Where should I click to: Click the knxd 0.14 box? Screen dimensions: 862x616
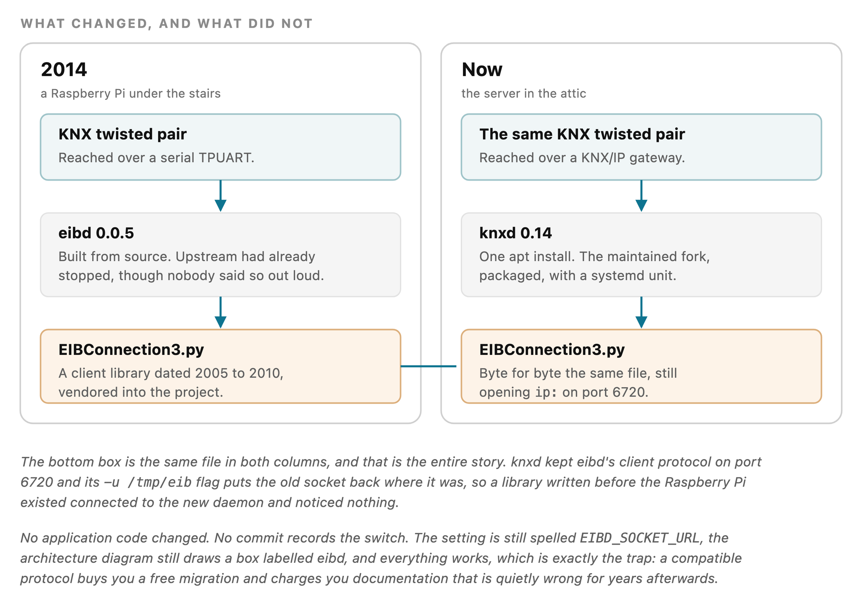pos(641,255)
